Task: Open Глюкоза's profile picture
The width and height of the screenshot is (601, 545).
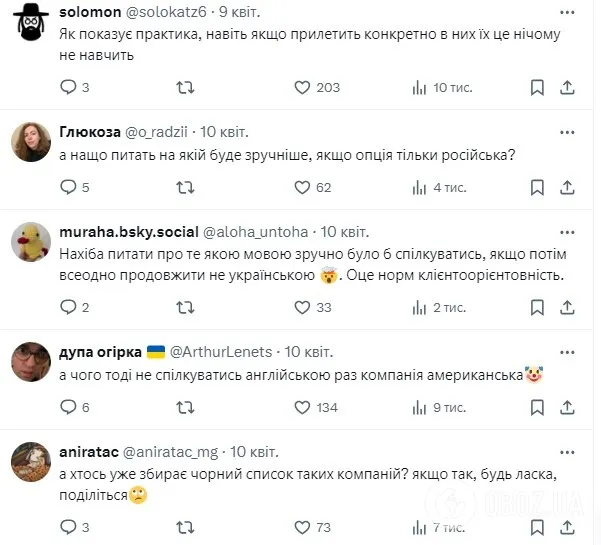Action: (x=30, y=144)
